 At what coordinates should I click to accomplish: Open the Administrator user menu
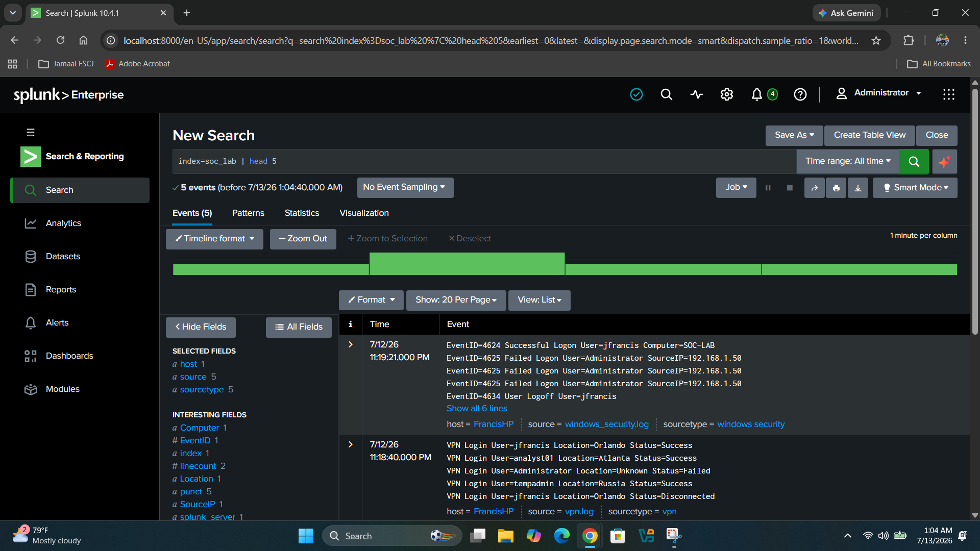(878, 93)
